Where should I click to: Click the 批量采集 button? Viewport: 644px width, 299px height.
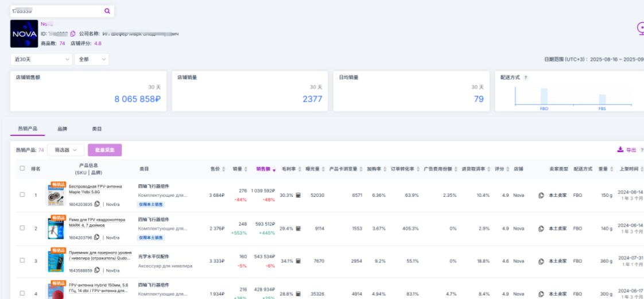point(104,150)
